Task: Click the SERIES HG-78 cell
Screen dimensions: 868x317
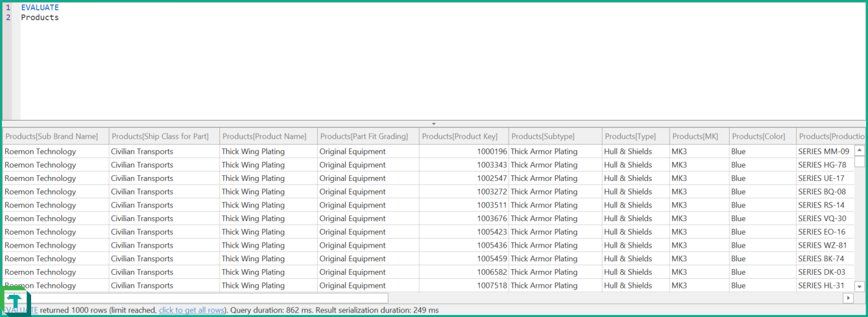Action: [825, 165]
